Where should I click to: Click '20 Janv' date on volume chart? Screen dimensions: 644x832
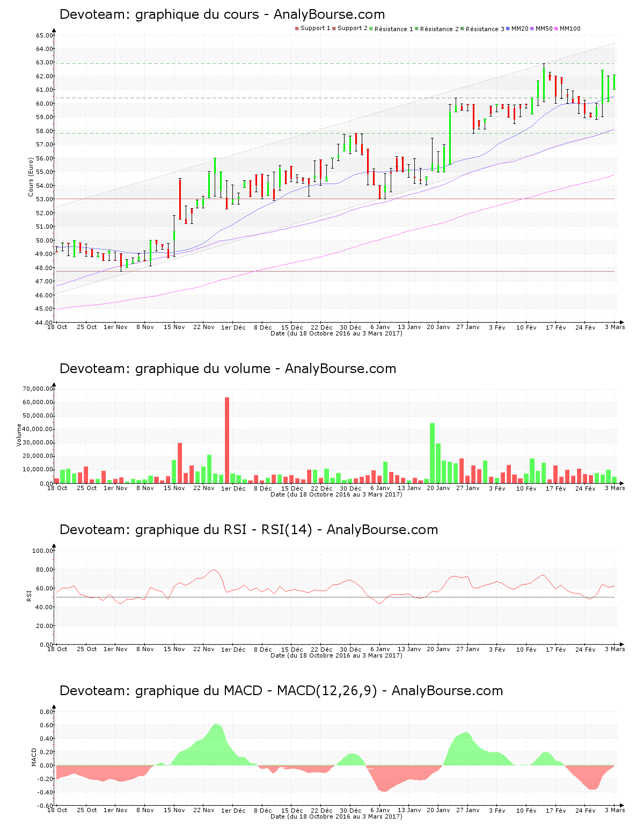point(438,488)
